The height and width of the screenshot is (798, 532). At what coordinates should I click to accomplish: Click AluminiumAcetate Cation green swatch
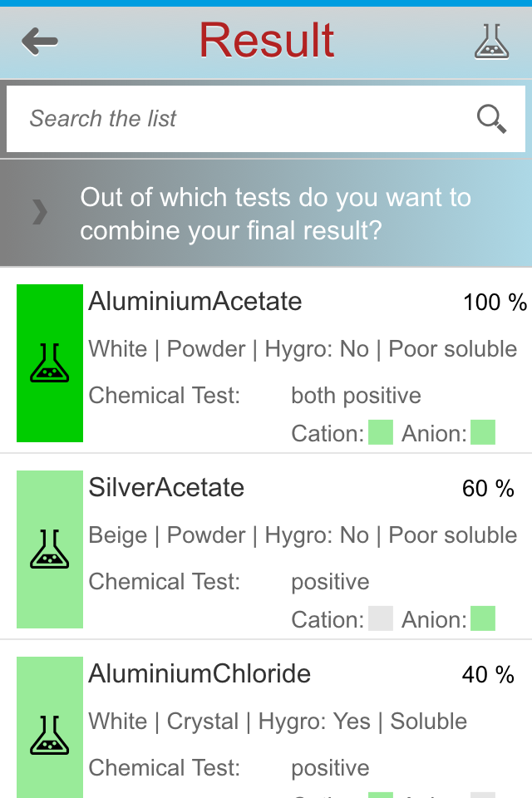(381, 433)
